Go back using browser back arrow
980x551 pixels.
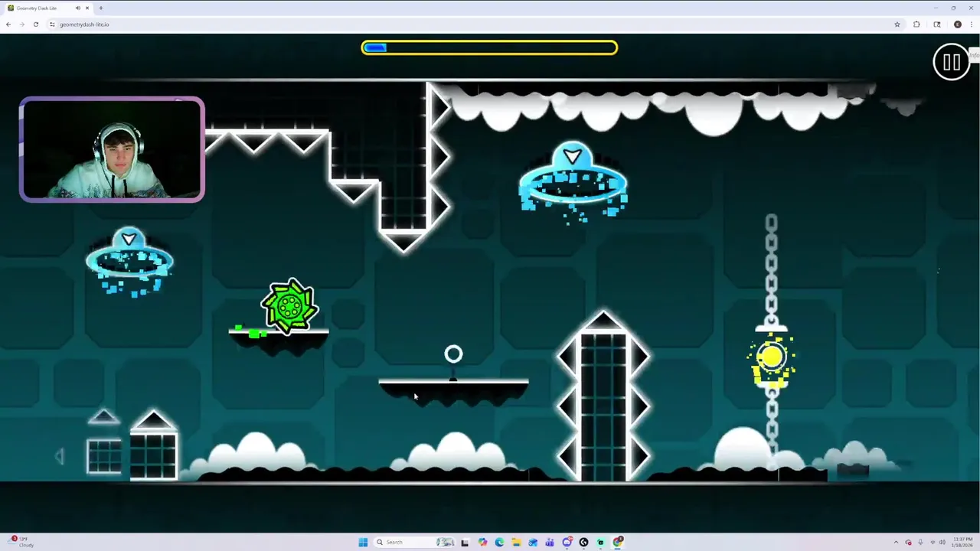8,24
